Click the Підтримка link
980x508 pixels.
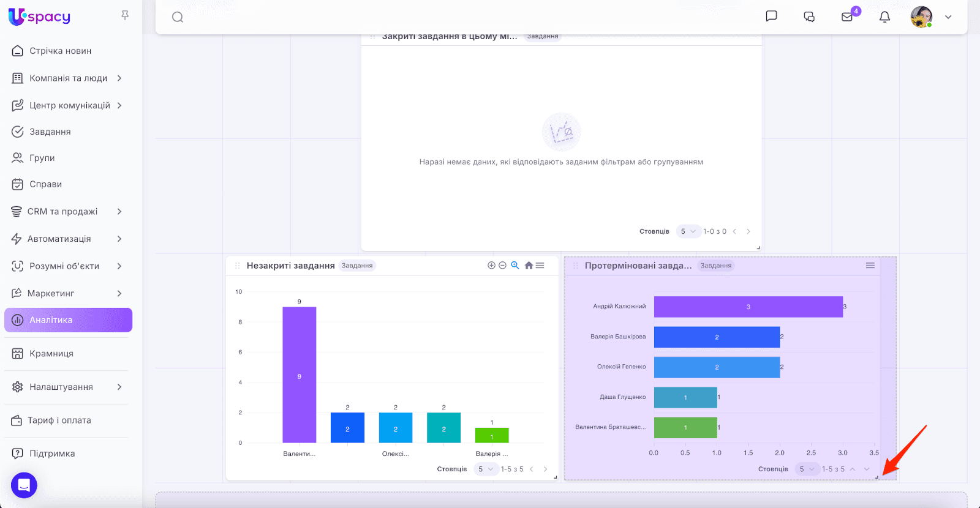coord(52,454)
